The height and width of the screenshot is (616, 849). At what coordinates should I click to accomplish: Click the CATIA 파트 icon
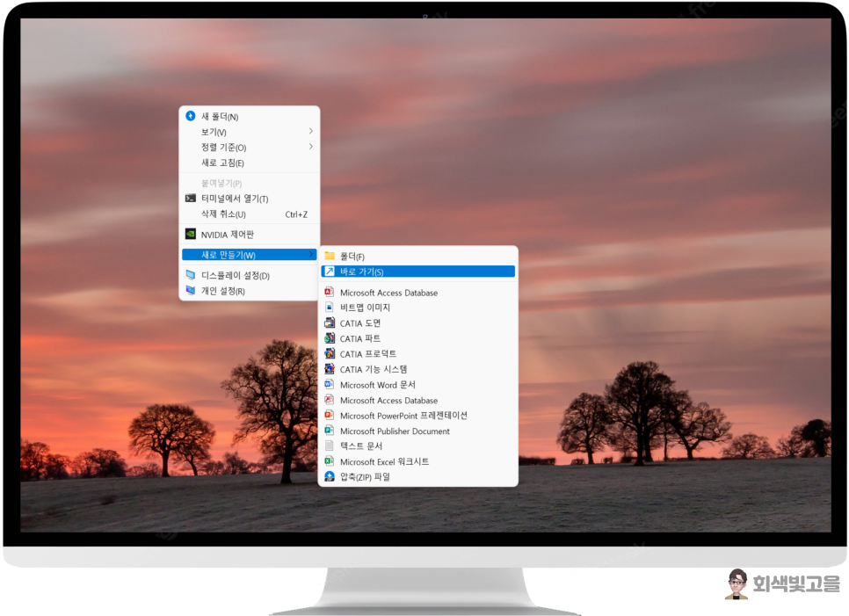(330, 337)
